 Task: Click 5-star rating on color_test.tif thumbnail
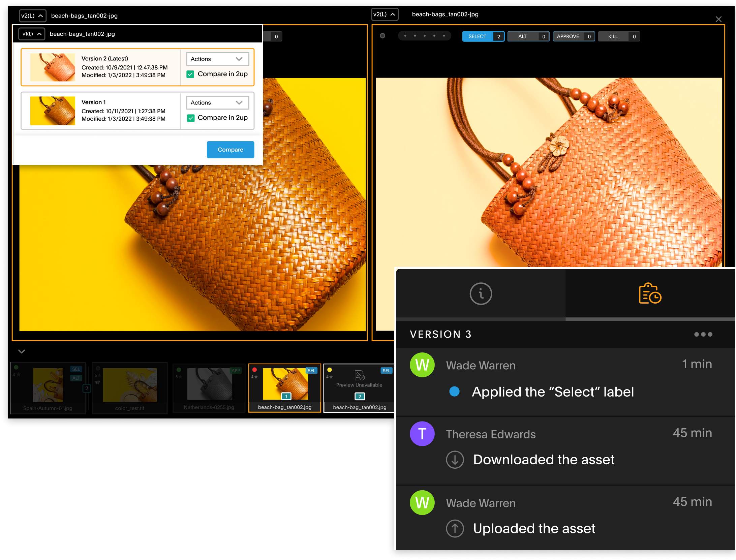(x=98, y=375)
